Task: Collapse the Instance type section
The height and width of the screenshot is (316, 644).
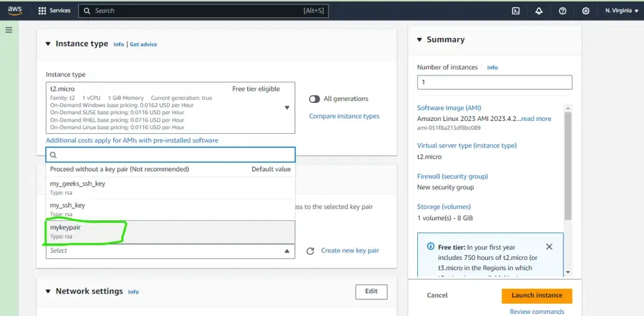Action: [x=48, y=44]
